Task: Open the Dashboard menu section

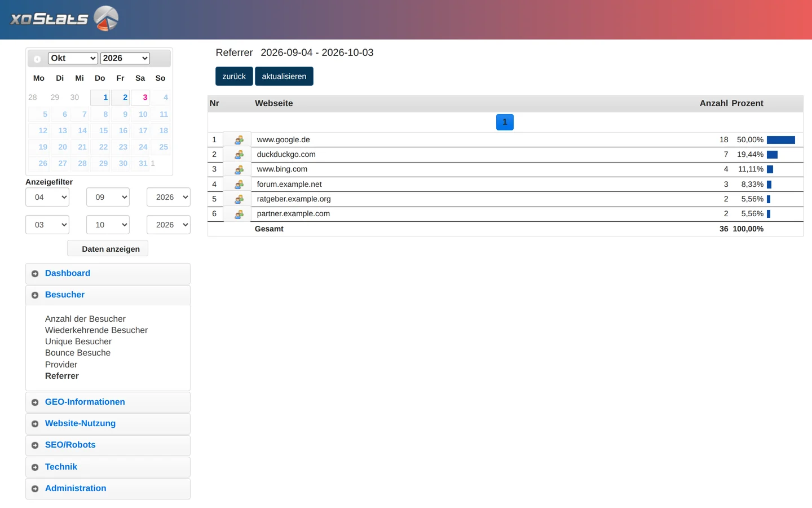Action: click(108, 274)
